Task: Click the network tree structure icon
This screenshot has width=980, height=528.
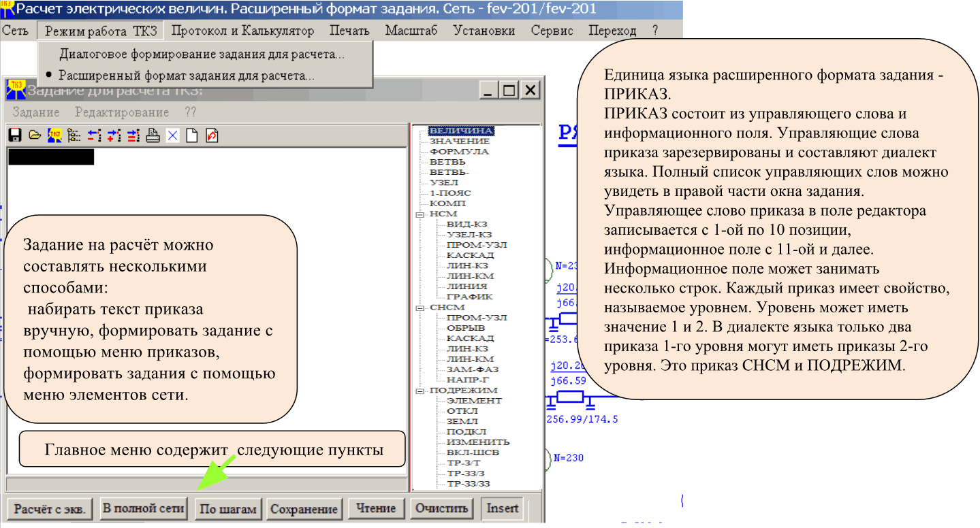Action: [74, 135]
